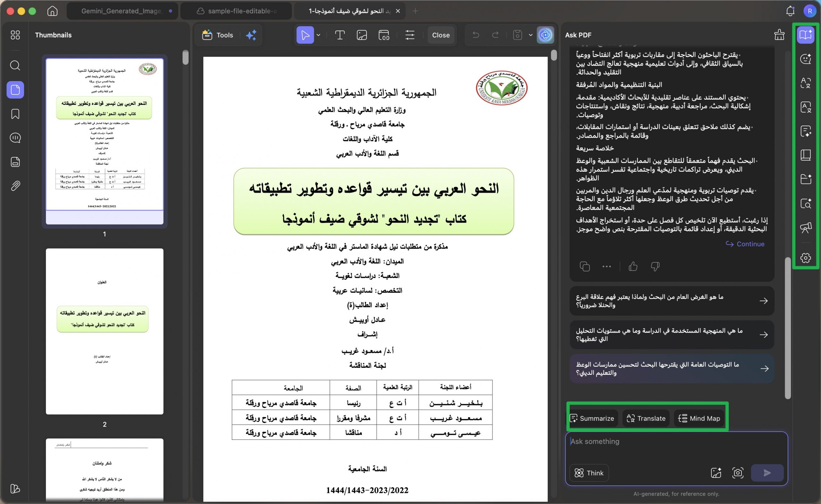Expand the selection tool dropdown arrow
Screen dimensions: 821x504
click(x=318, y=35)
